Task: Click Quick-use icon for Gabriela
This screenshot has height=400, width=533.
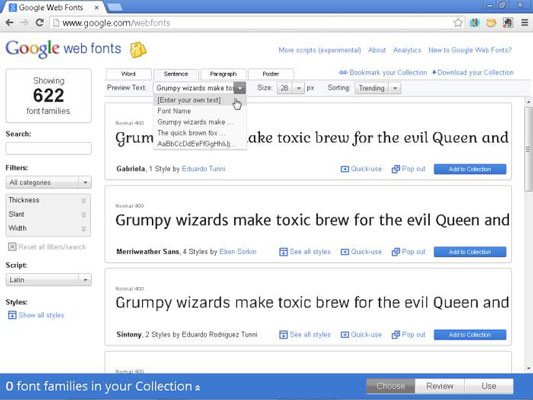Action: 345,169
